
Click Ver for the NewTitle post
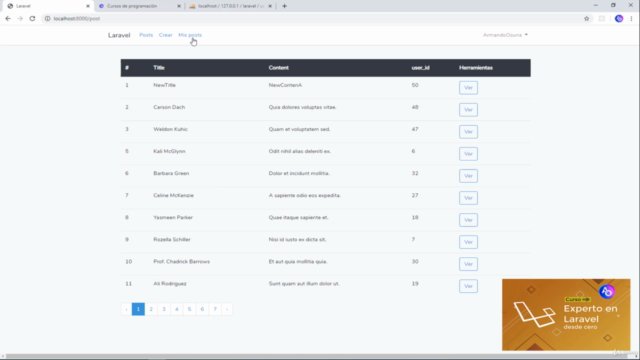click(468, 88)
